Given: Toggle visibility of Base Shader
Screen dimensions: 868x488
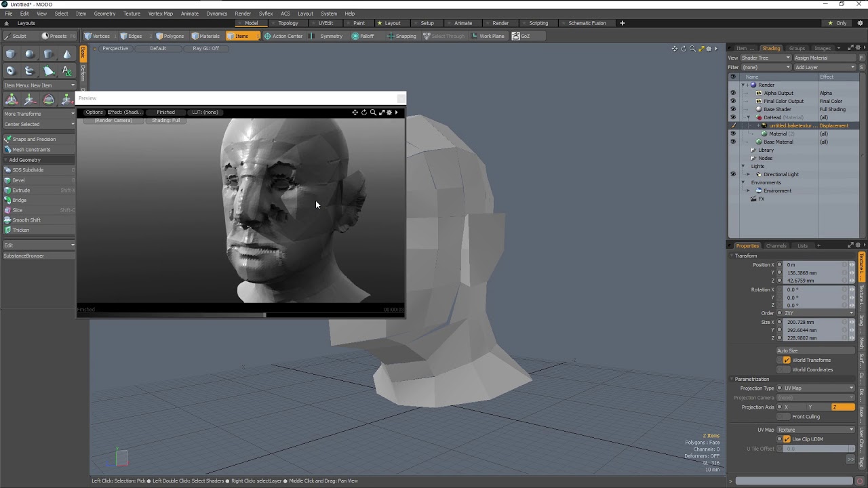Looking at the screenshot, I should 732,109.
